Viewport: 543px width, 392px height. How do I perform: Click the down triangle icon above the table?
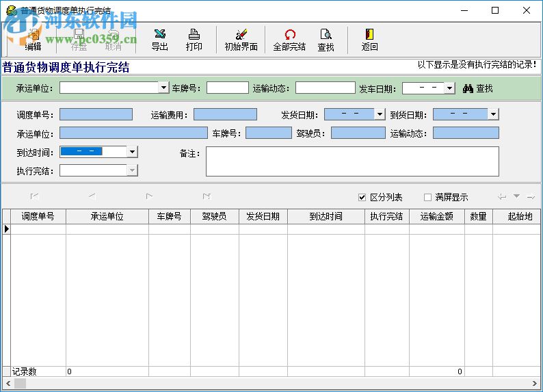coord(516,196)
